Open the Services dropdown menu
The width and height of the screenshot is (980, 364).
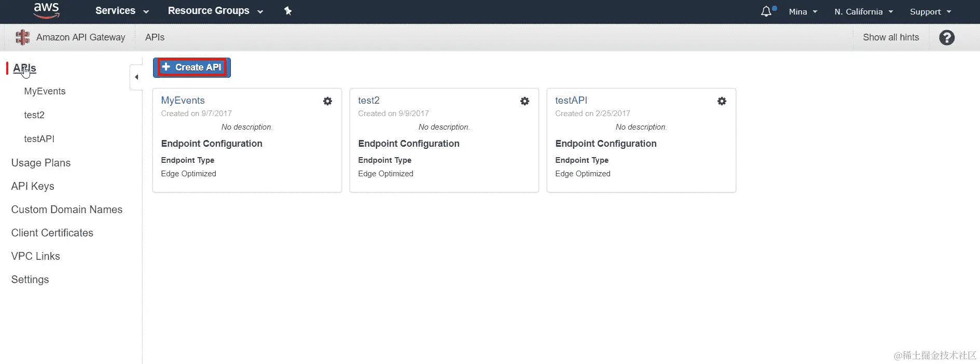point(122,11)
